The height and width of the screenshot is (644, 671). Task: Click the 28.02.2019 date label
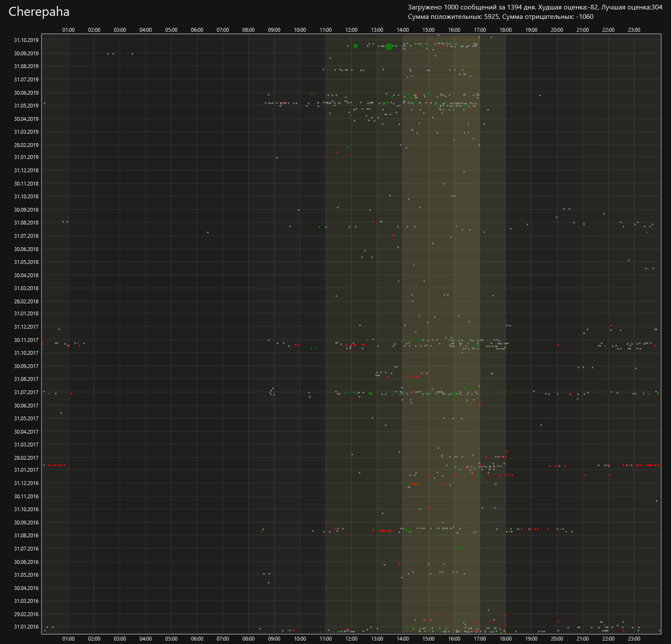[26, 145]
